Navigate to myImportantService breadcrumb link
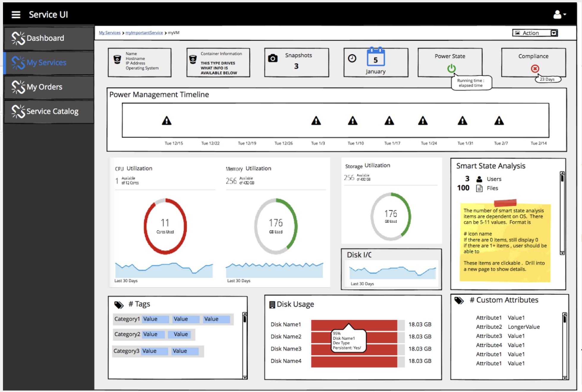The width and height of the screenshot is (582, 392). (x=144, y=32)
